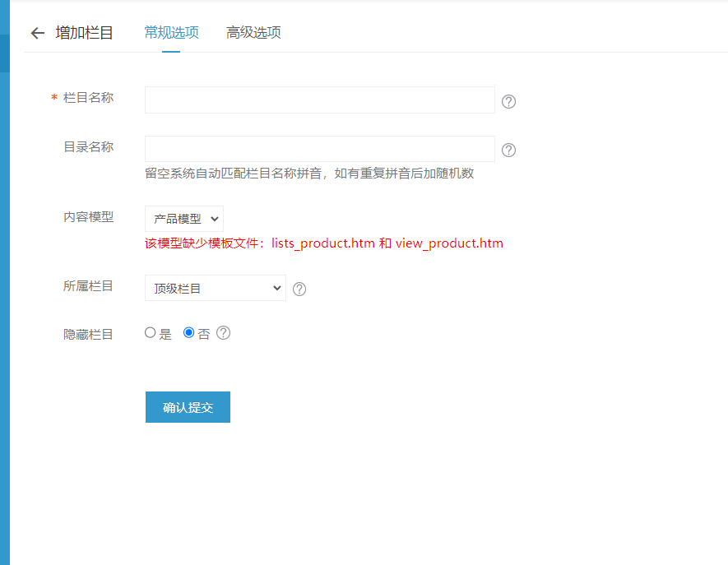Screen dimensions: 728x565
Task: Click the 确认提交 submit button
Action: point(188,407)
